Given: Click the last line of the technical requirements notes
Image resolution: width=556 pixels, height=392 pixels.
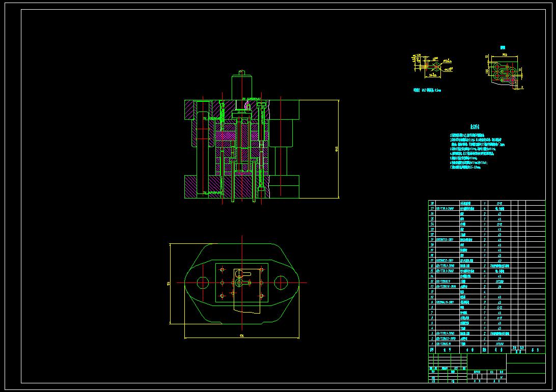Looking at the screenshot, I should pyautogui.click(x=465, y=167).
